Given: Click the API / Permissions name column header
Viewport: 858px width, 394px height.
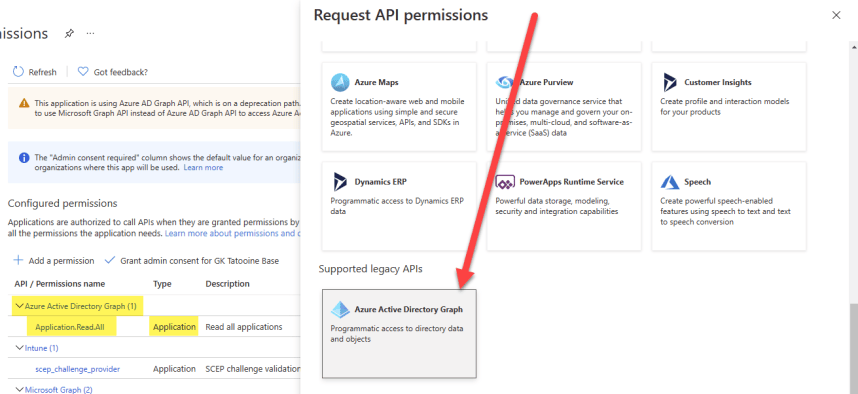Looking at the screenshot, I should click(x=60, y=284).
